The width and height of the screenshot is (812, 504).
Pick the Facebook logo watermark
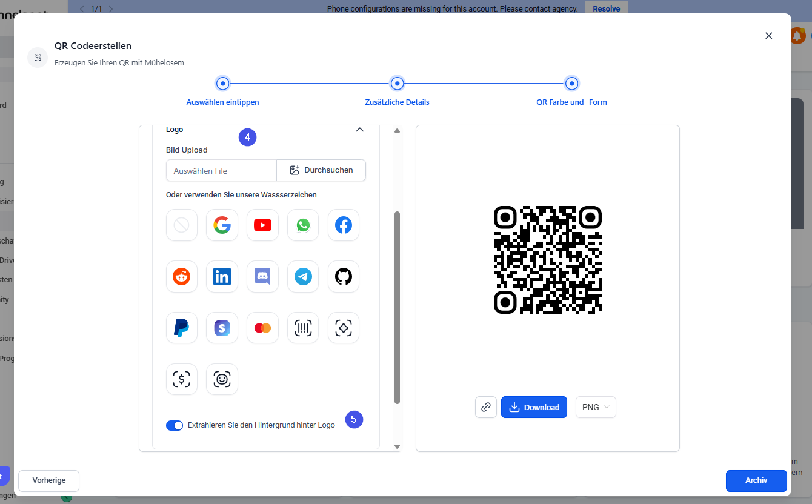point(344,225)
